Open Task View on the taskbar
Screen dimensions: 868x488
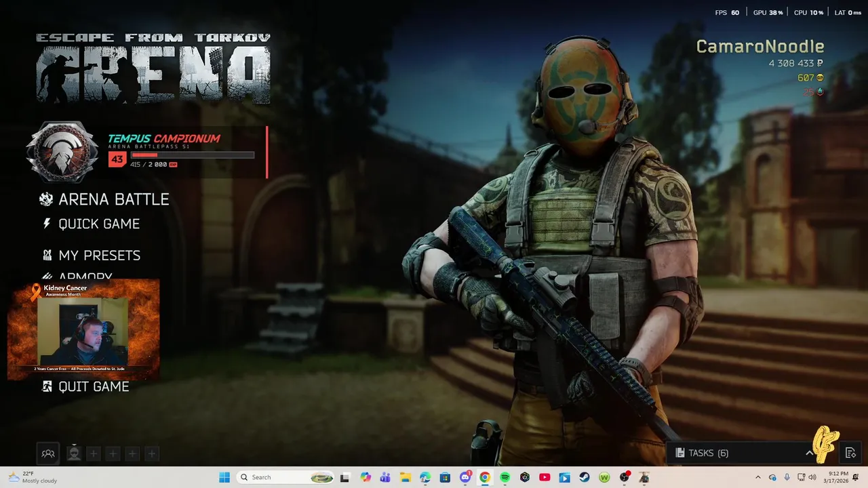[x=344, y=477]
